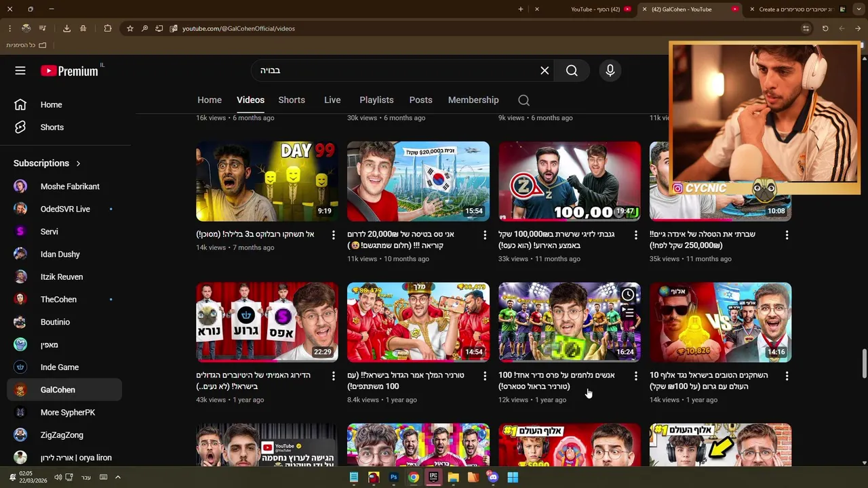Bookmark this page with the star icon

pos(130,28)
